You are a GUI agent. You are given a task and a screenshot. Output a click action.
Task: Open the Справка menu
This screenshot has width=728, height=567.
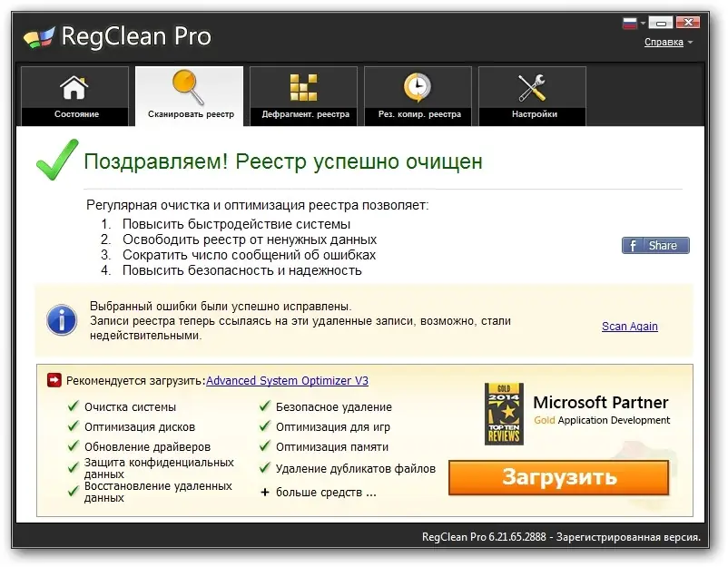[664, 43]
